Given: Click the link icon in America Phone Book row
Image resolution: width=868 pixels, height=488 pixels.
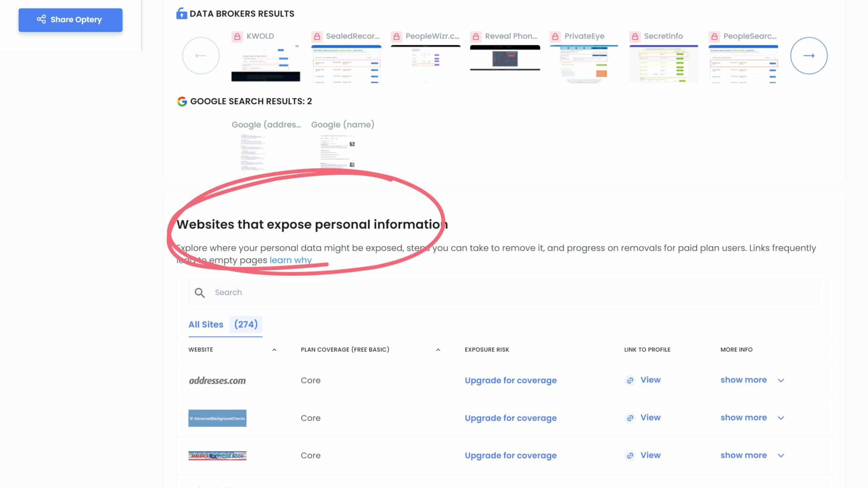Looking at the screenshot, I should tap(630, 456).
